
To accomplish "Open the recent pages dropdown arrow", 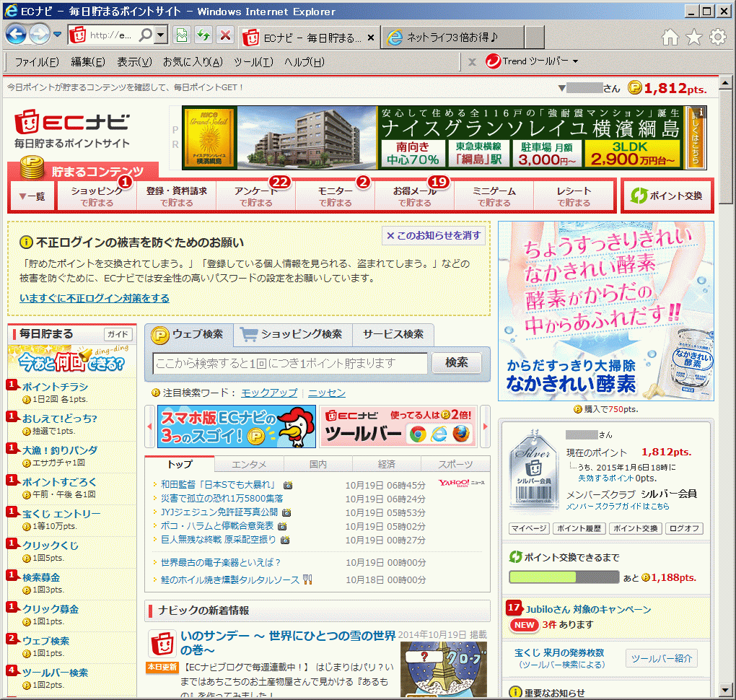I will tap(57, 34).
